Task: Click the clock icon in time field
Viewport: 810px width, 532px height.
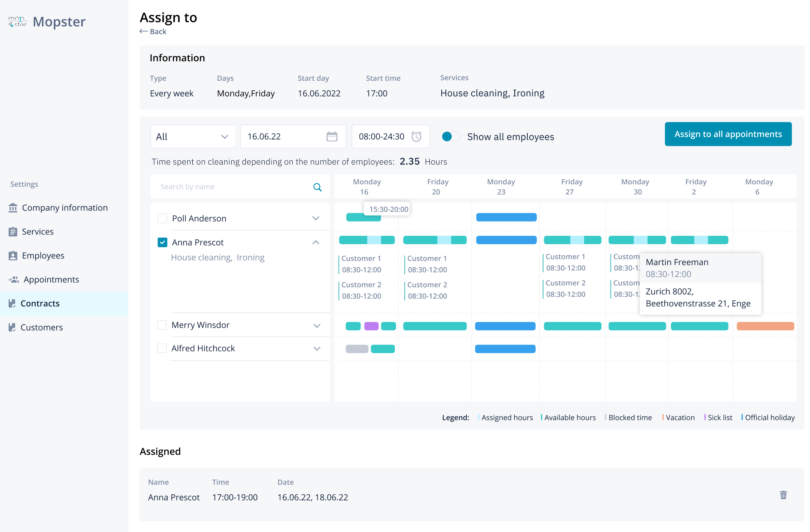Action: 416,136
